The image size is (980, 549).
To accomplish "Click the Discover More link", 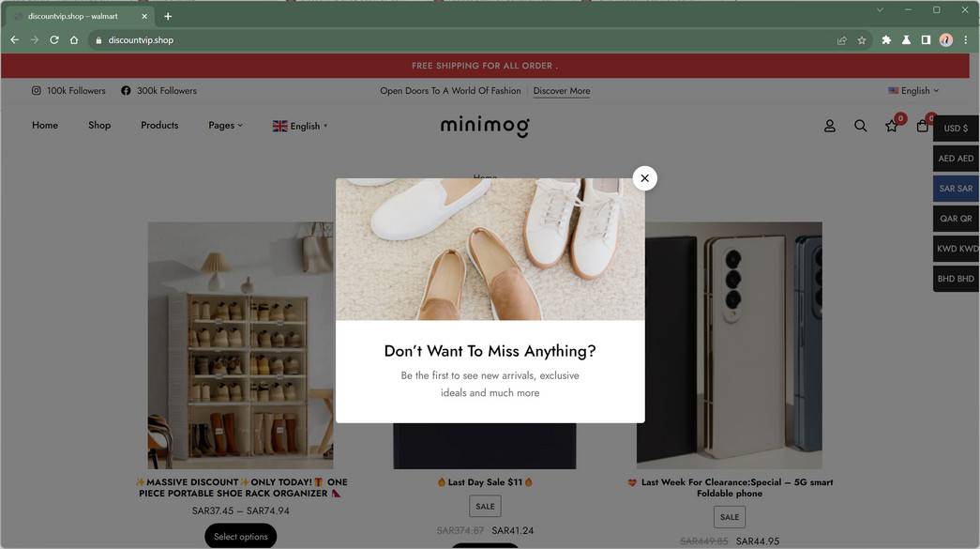I will point(561,91).
